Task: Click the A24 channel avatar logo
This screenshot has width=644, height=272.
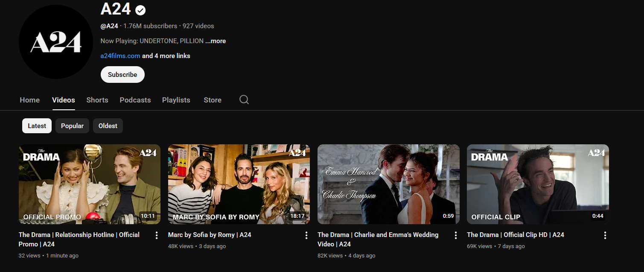Action: (x=56, y=42)
